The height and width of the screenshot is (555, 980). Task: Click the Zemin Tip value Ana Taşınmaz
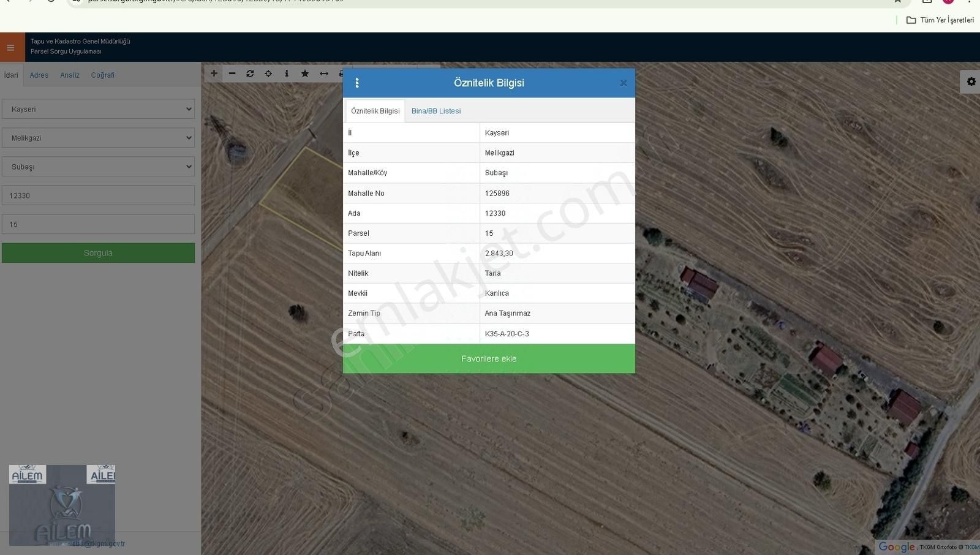tap(507, 314)
